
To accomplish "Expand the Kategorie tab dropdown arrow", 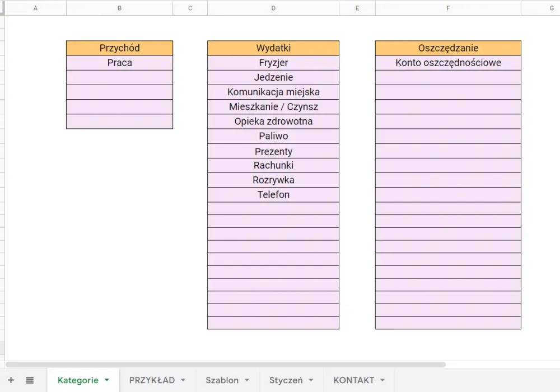I will 107,380.
